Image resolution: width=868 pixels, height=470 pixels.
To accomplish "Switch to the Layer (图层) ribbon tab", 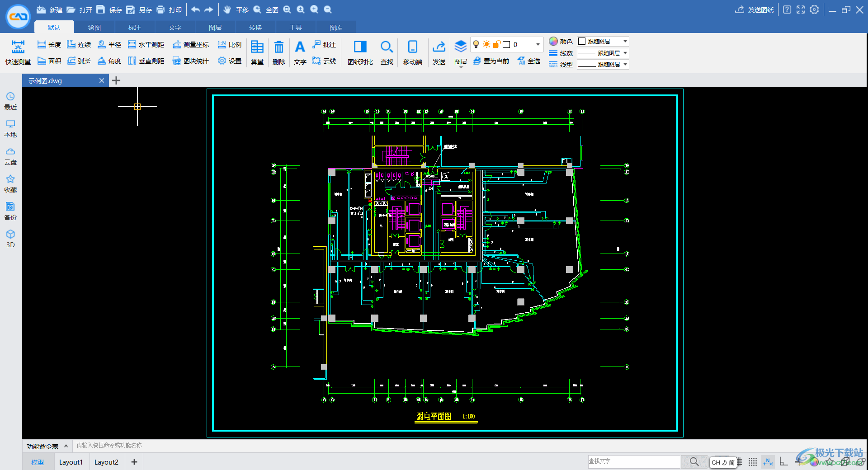I will click(x=215, y=28).
